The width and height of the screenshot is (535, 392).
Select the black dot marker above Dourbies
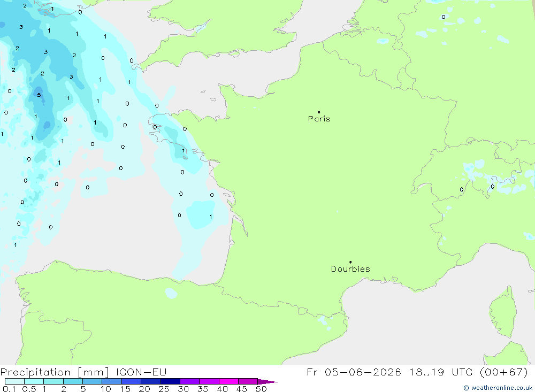point(350,262)
